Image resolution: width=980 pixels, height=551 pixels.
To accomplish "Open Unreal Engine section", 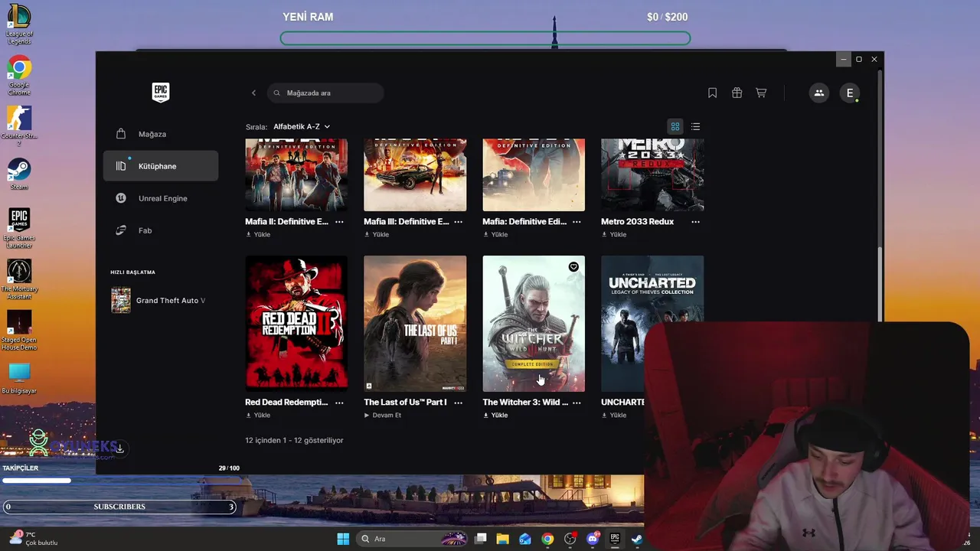I will (161, 198).
